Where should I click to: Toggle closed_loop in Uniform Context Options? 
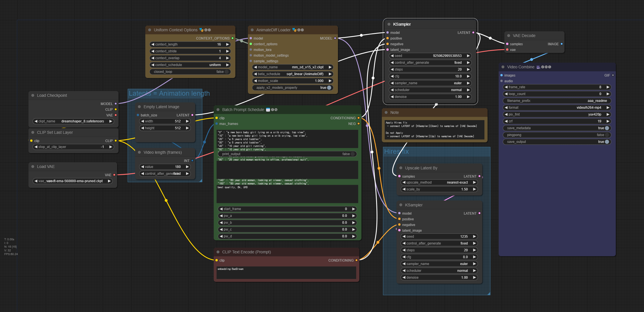[227, 72]
